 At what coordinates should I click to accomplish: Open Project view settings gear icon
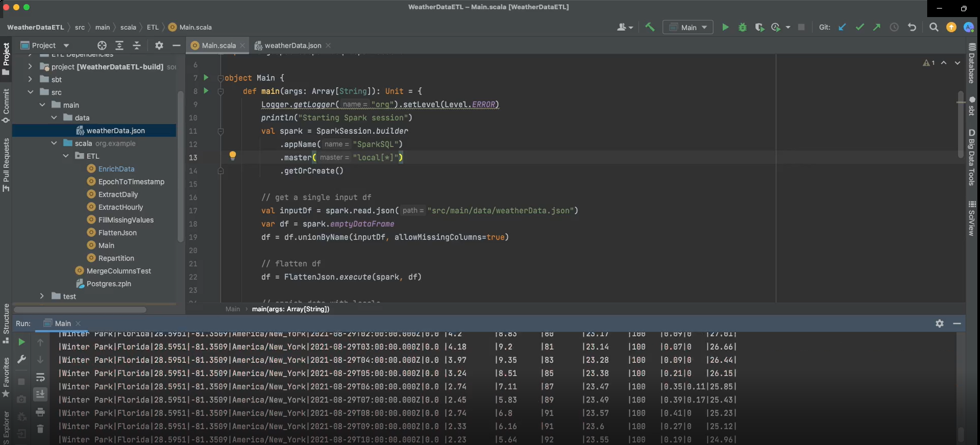click(x=159, y=45)
